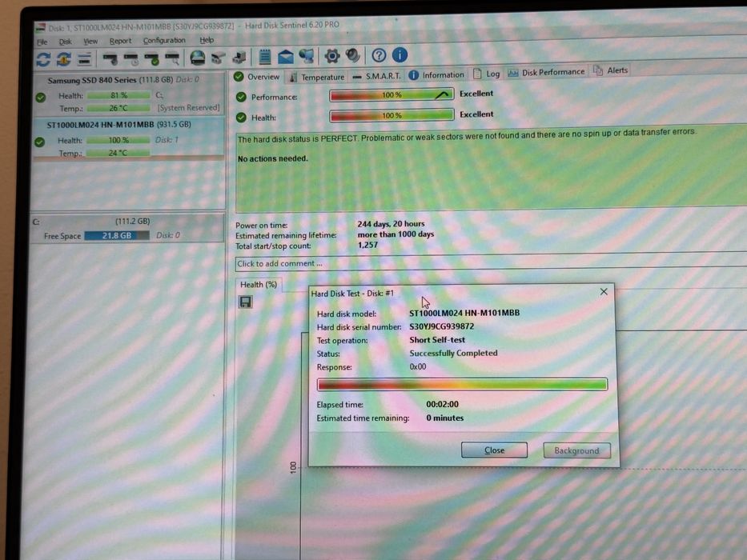The width and height of the screenshot is (747, 560).
Task: Click the green check beside Performance
Action: [241, 97]
